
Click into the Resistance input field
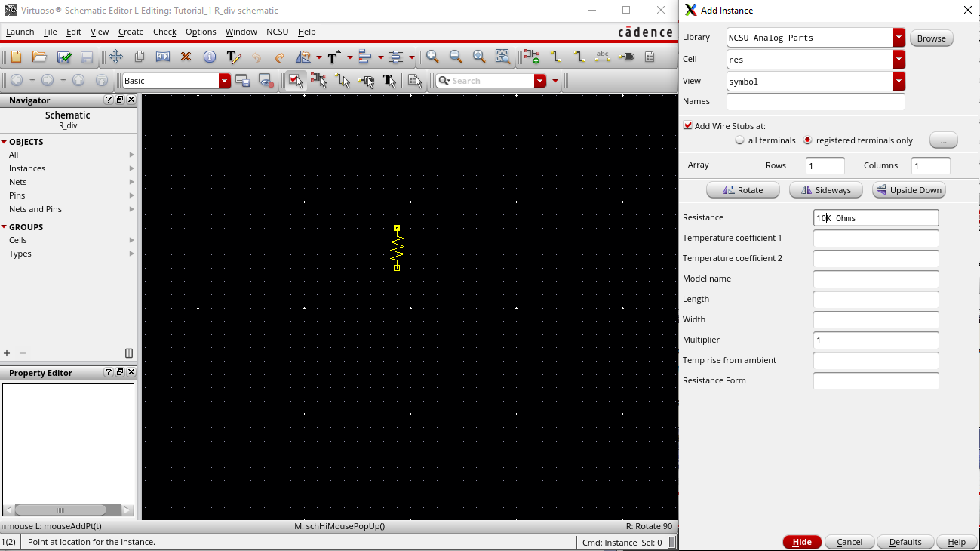coord(876,218)
